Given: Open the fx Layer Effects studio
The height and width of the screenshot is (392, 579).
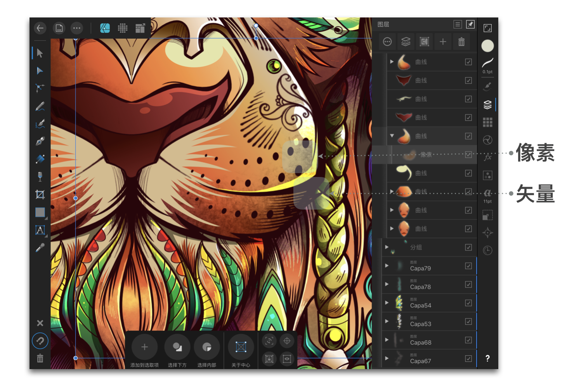Looking at the screenshot, I should coord(487,158).
